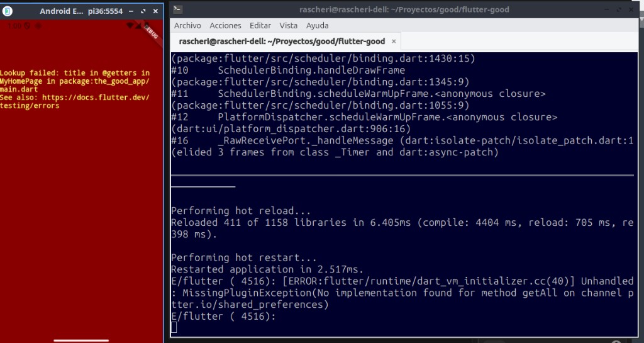This screenshot has height=343, width=644.
Task: Click the '(elided 3 frames from class _Timer' line
Action: click(335, 152)
